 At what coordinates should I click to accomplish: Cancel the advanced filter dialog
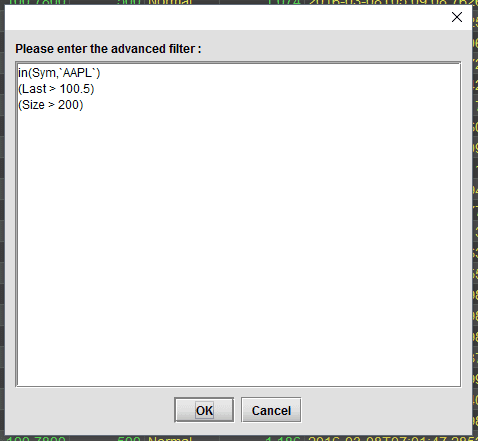[271, 410]
